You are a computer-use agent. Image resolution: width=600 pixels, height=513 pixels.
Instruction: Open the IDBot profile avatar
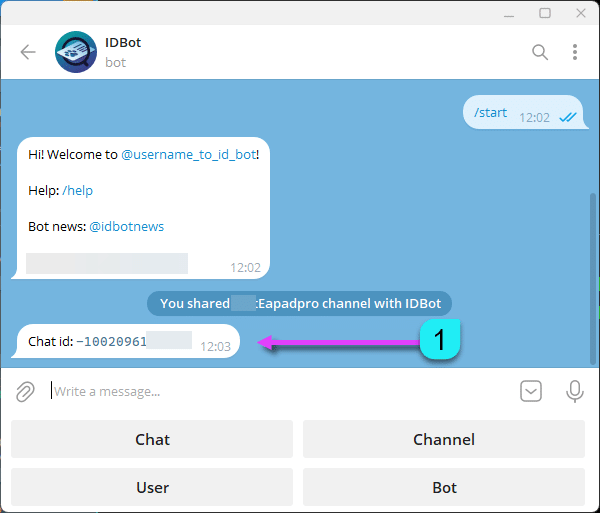[76, 53]
